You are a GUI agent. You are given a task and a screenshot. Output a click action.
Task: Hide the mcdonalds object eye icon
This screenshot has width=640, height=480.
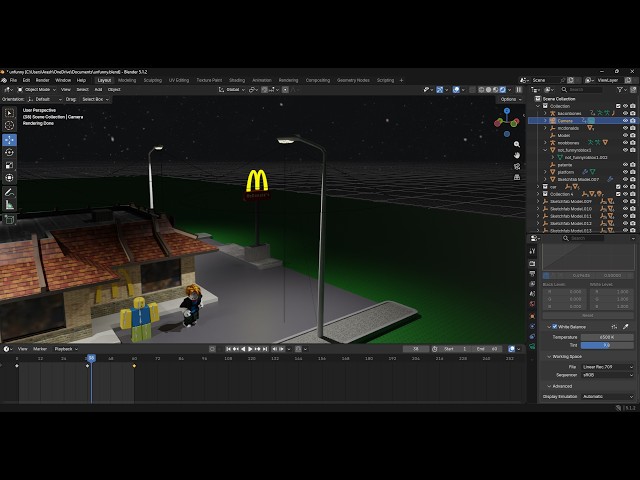point(625,128)
